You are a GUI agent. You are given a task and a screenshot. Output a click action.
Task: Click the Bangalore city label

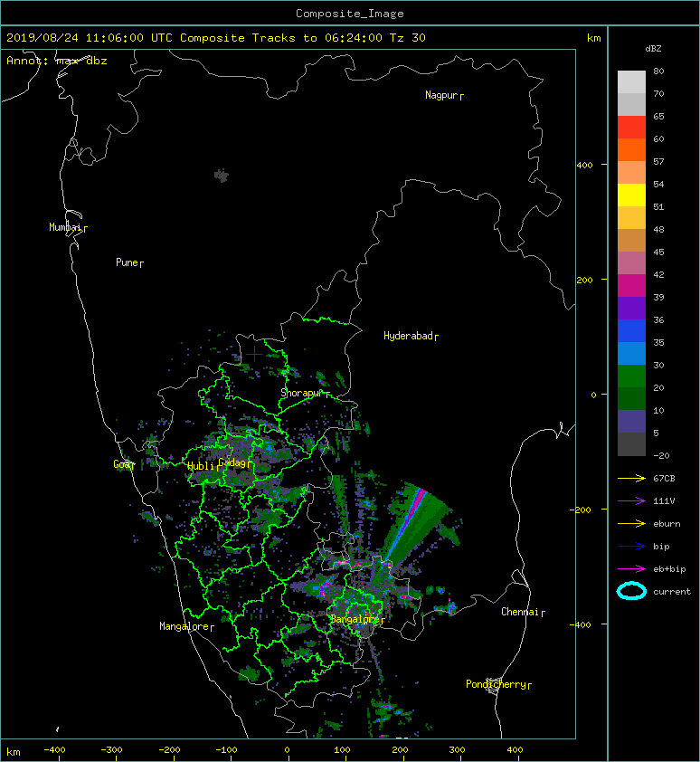tap(355, 619)
